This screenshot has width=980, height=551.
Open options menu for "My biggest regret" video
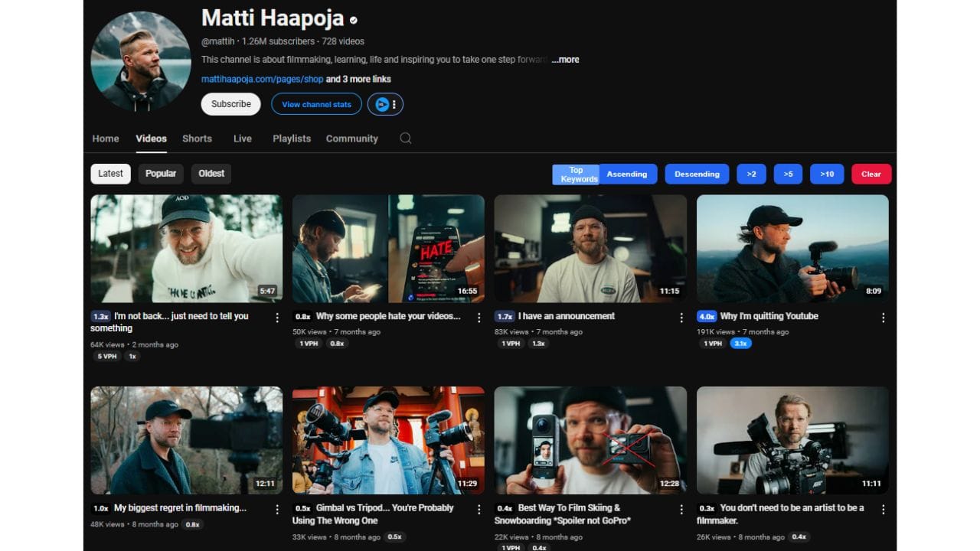click(277, 509)
